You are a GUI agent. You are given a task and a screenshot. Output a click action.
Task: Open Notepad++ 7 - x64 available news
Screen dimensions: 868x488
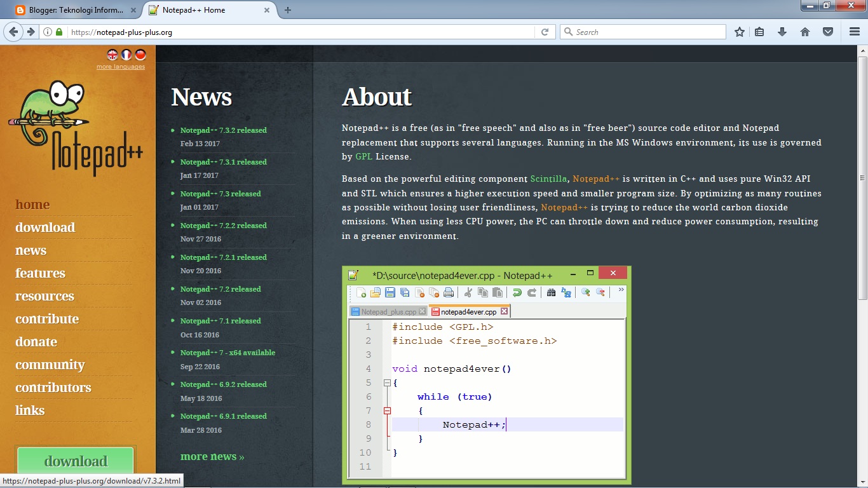tap(228, 353)
